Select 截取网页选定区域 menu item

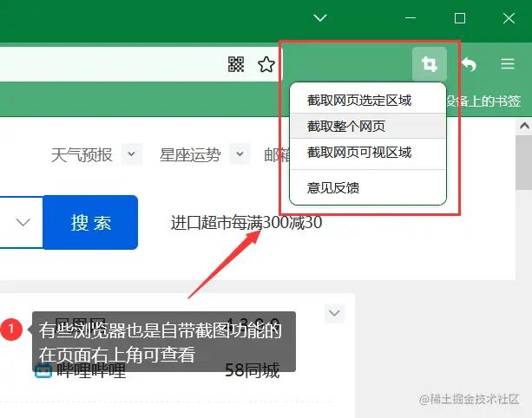tap(368, 101)
